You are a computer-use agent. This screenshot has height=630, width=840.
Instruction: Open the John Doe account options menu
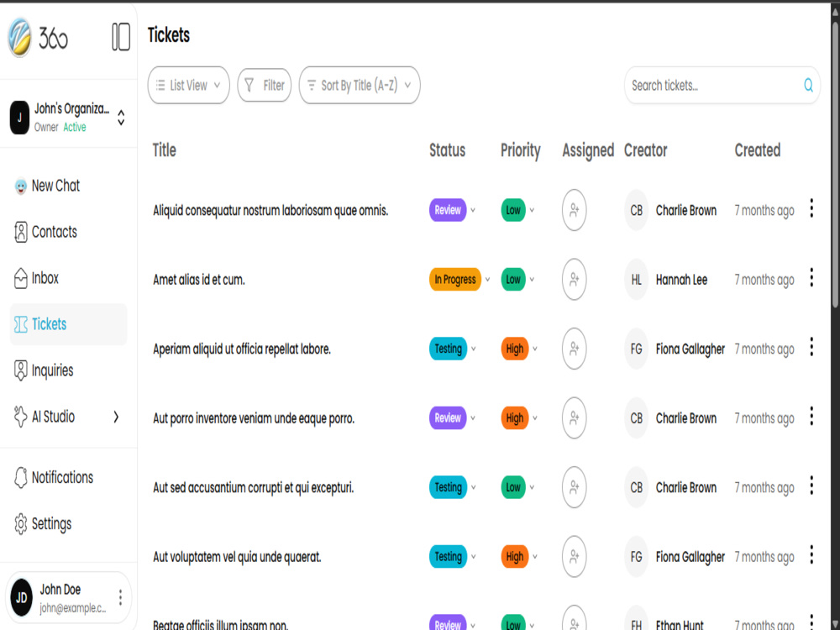(120, 597)
